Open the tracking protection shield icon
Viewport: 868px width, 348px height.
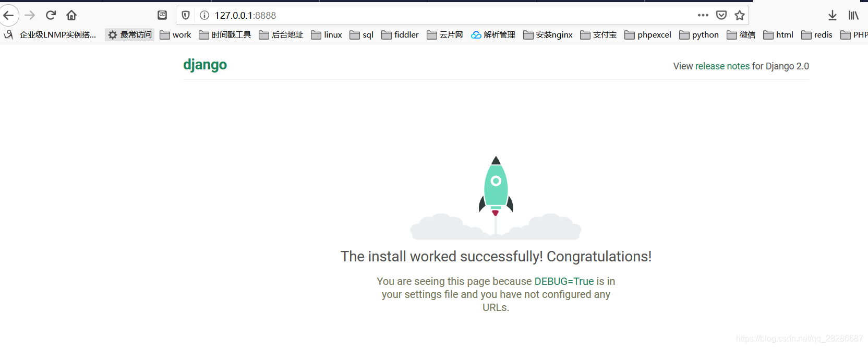[x=186, y=15]
